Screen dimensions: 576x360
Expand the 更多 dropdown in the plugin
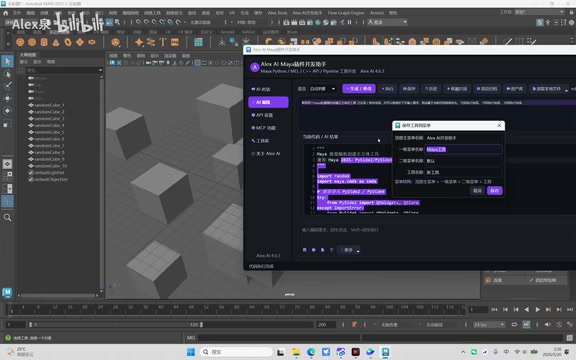coord(349,250)
